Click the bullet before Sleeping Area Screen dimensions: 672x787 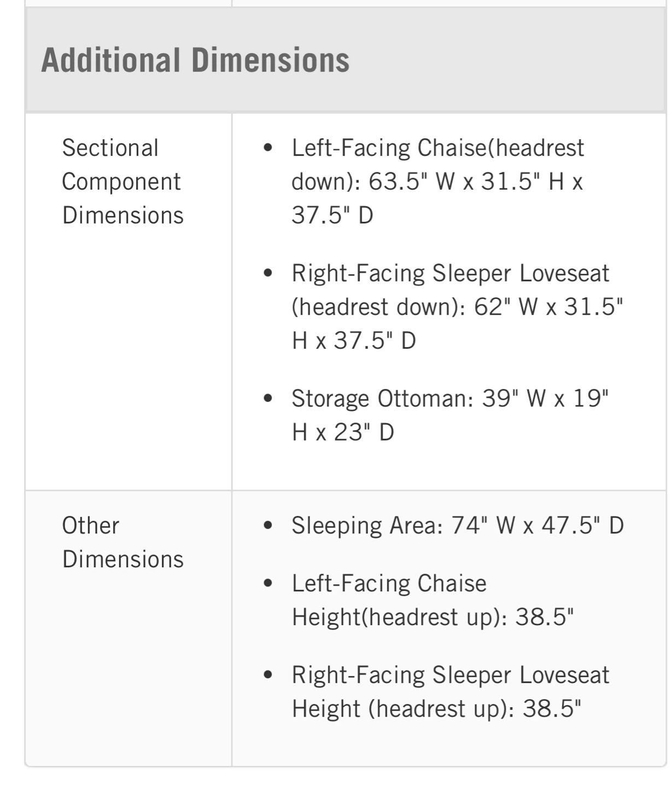[267, 526]
